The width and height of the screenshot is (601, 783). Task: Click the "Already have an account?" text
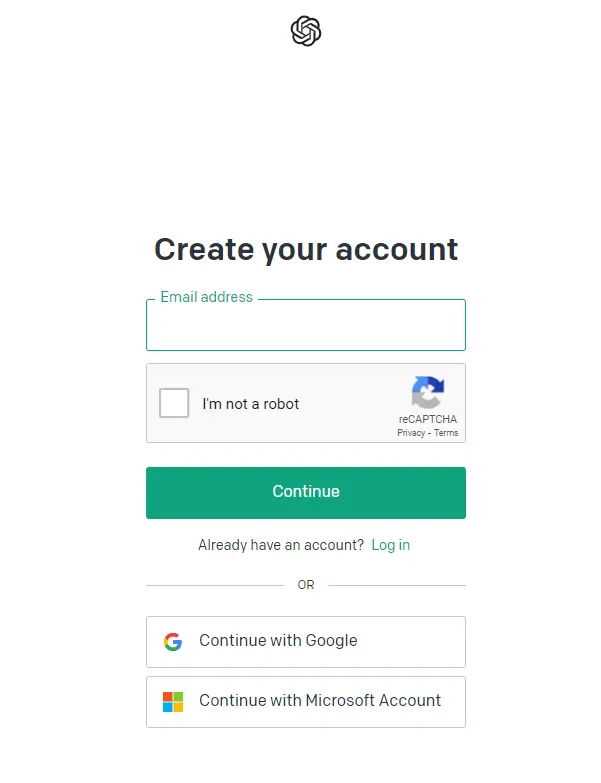point(281,545)
